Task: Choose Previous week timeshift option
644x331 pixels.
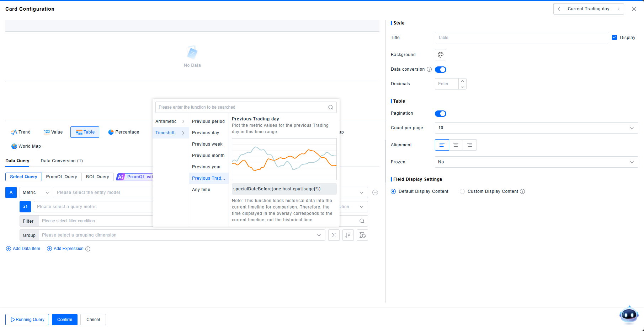Action: pos(207,144)
